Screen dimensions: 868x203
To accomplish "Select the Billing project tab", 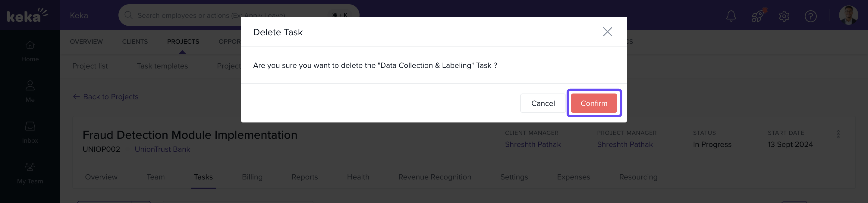I will coord(252,177).
